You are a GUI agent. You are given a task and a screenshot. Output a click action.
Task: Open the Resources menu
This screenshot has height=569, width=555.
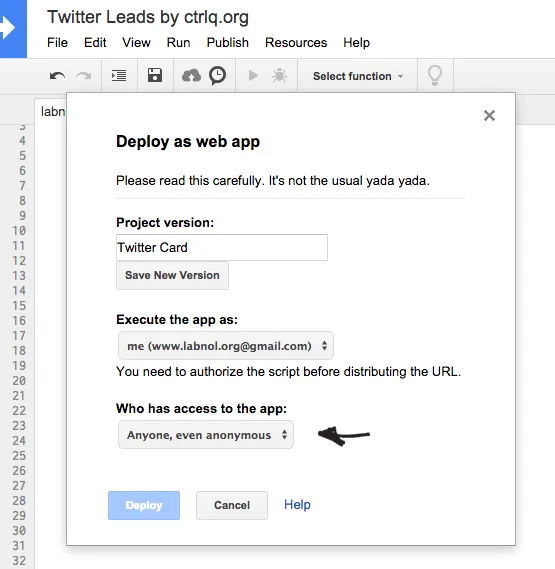[296, 42]
